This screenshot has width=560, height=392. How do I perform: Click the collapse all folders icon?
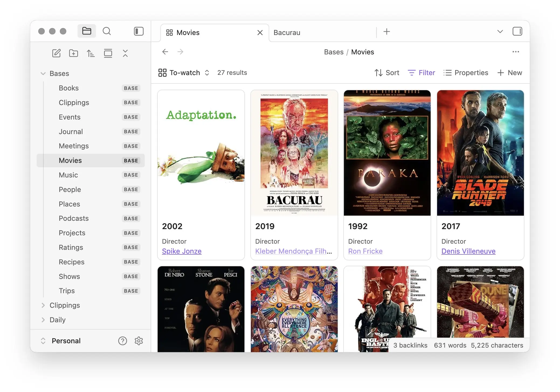(125, 53)
